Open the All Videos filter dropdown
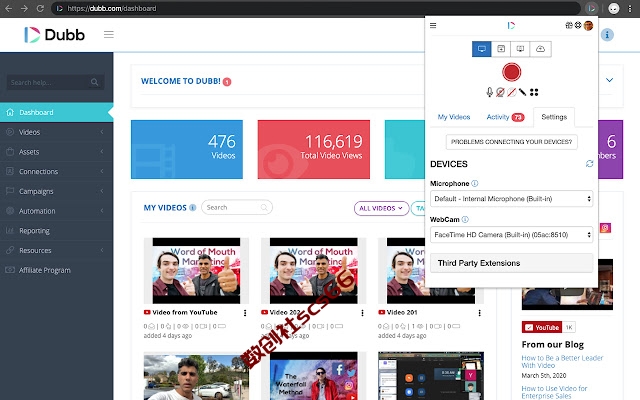The width and height of the screenshot is (640, 400). coord(381,208)
